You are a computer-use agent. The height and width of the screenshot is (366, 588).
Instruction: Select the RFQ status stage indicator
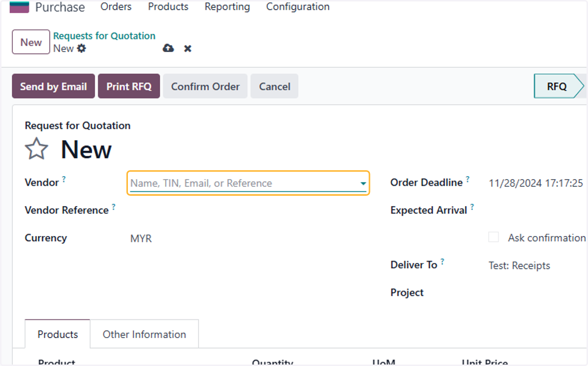560,86
